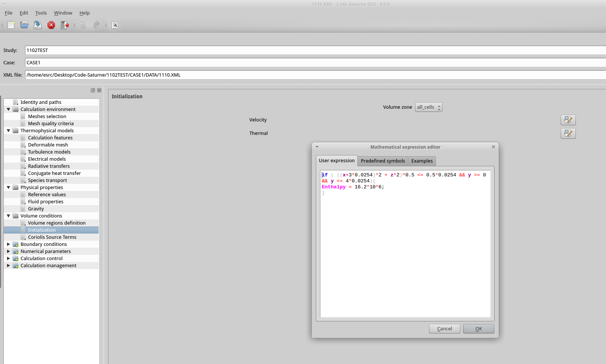
Task: Expand the Numerical parameters tree node
Action: [x=8, y=251]
